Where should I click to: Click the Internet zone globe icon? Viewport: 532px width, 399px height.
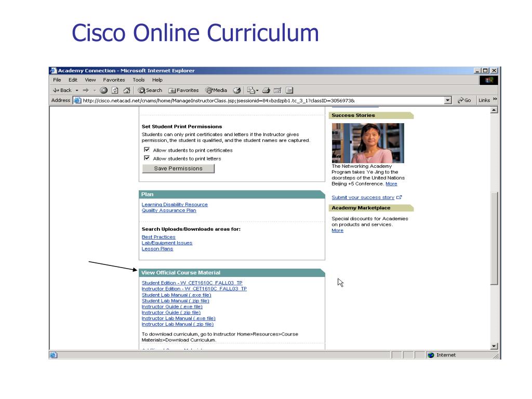pos(431,355)
